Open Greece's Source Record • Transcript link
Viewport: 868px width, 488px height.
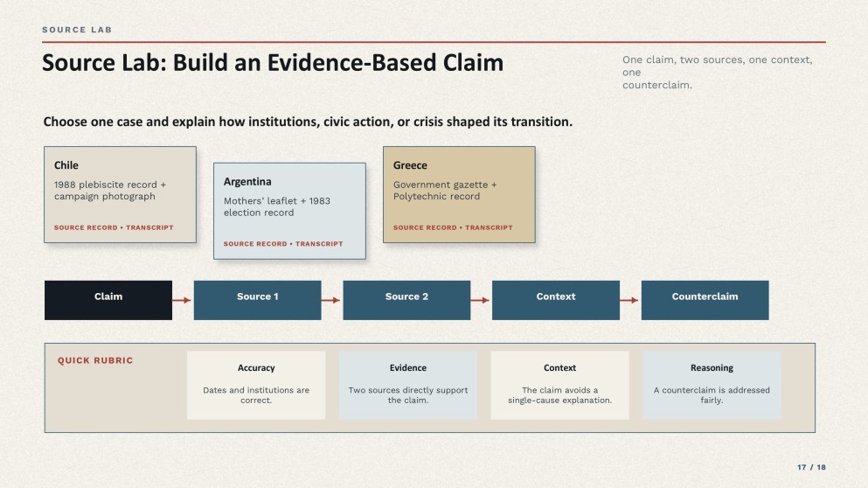coord(453,227)
